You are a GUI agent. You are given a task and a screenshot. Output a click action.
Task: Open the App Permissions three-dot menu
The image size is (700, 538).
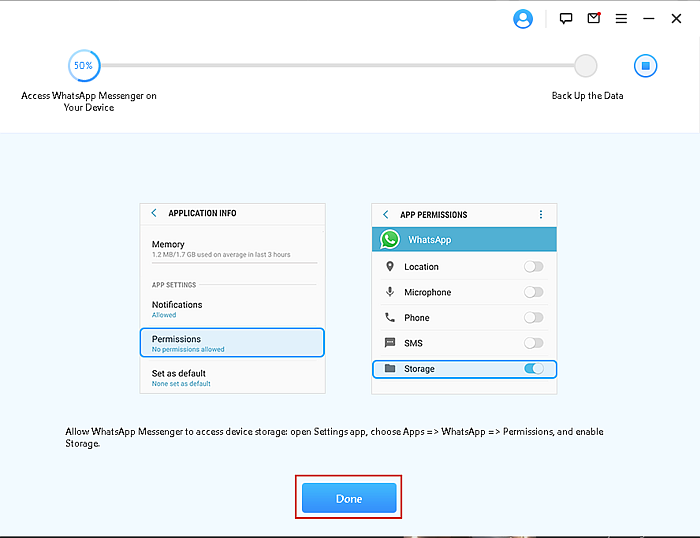[541, 214]
